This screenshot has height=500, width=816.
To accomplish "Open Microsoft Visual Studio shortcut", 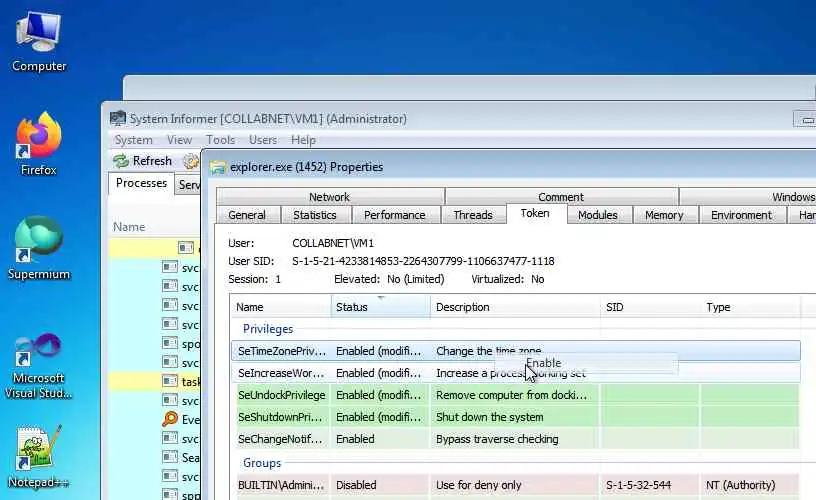I will pos(39,366).
